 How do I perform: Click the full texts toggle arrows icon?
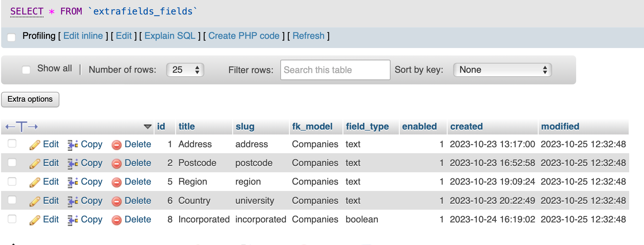[x=22, y=127]
